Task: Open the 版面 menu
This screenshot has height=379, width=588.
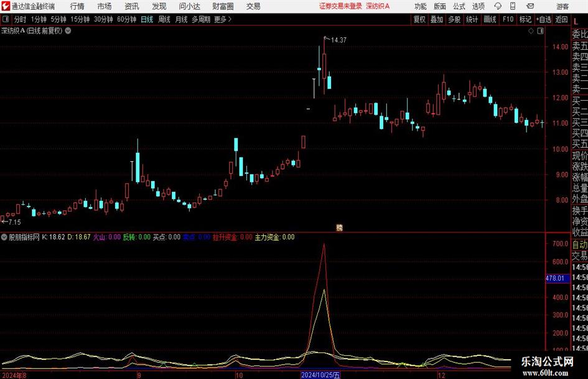Action: coord(439,6)
